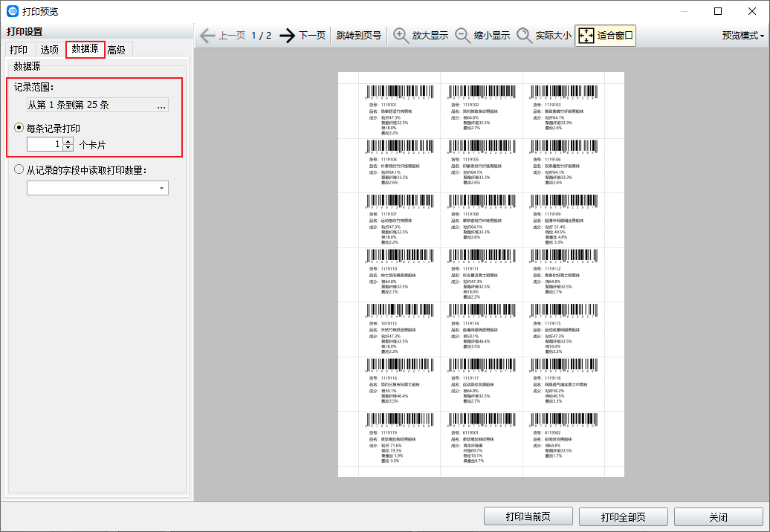
Task: Click the 实际大小 label
Action: [554, 36]
